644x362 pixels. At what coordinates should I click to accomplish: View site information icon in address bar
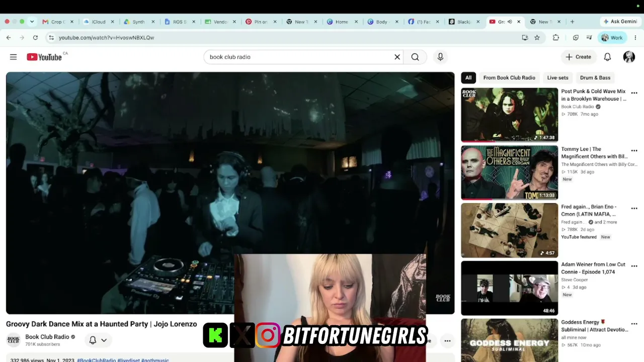pyautogui.click(x=51, y=38)
